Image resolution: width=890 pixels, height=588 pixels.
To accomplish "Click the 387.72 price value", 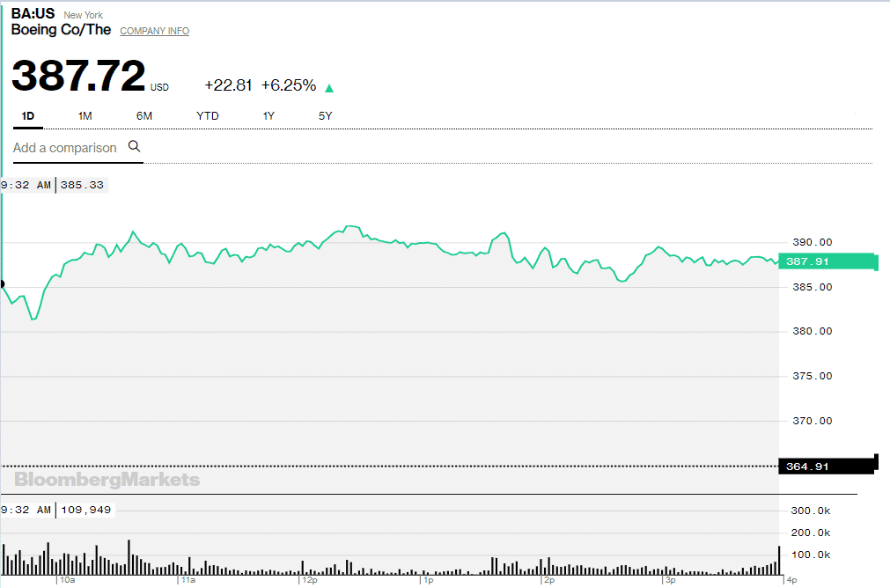I will pyautogui.click(x=78, y=75).
